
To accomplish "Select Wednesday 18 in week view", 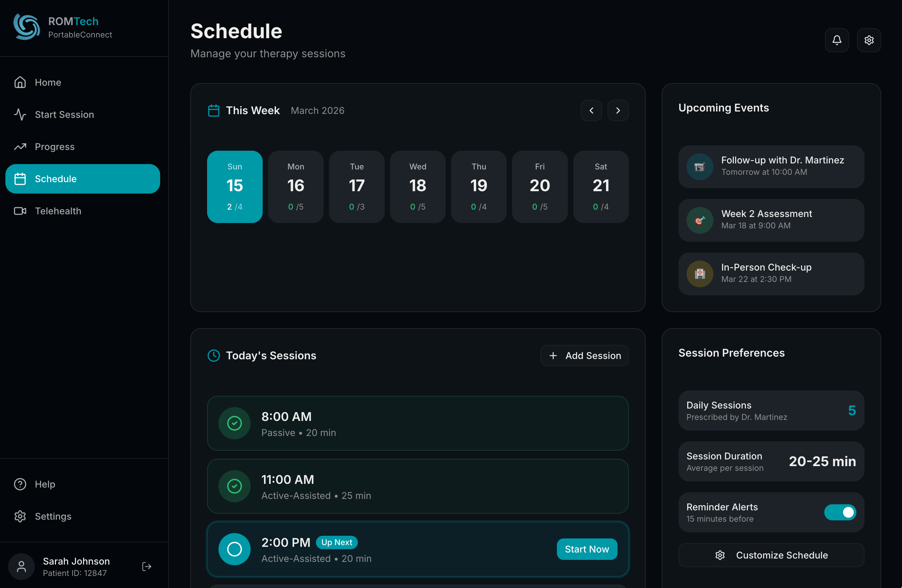I will [x=417, y=187].
